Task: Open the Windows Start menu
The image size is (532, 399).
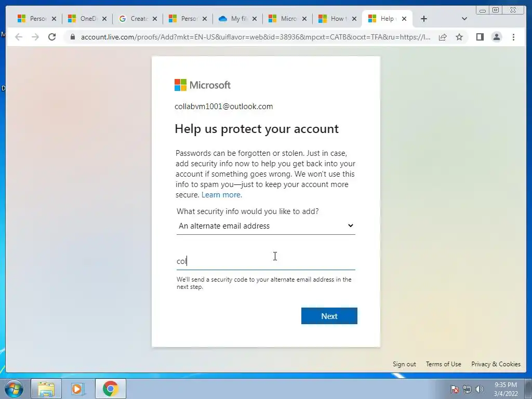Action: (14, 389)
